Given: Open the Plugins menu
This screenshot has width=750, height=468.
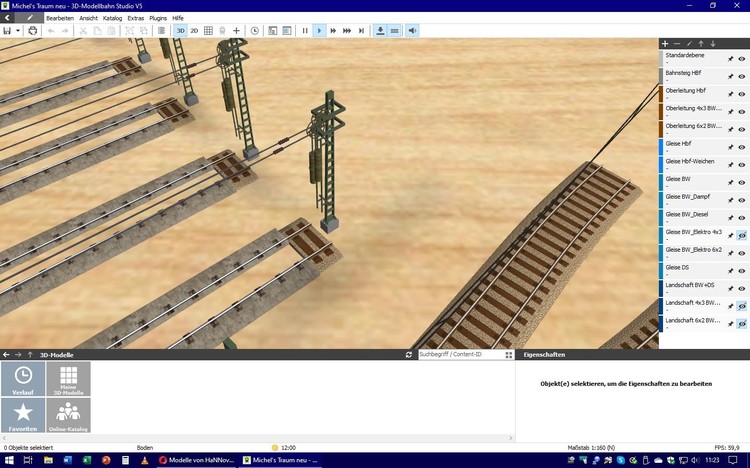Looking at the screenshot, I should (x=158, y=18).
